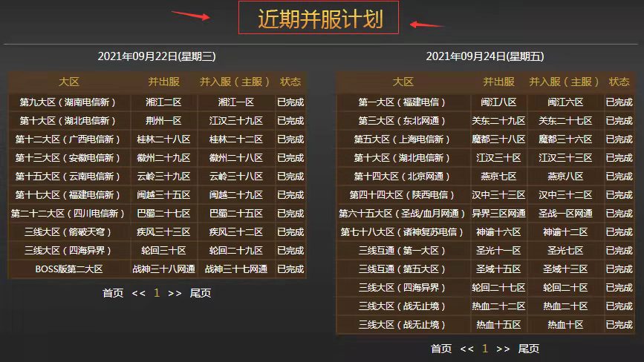Screen dimensions: 644x362
Task: Select page 1 under the 09月22日 table
Action: point(157,293)
